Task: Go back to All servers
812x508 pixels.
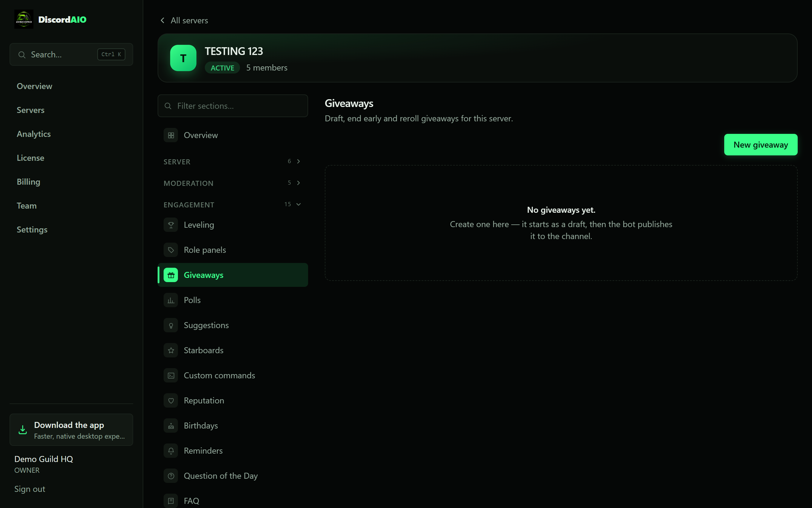Action: click(184, 21)
